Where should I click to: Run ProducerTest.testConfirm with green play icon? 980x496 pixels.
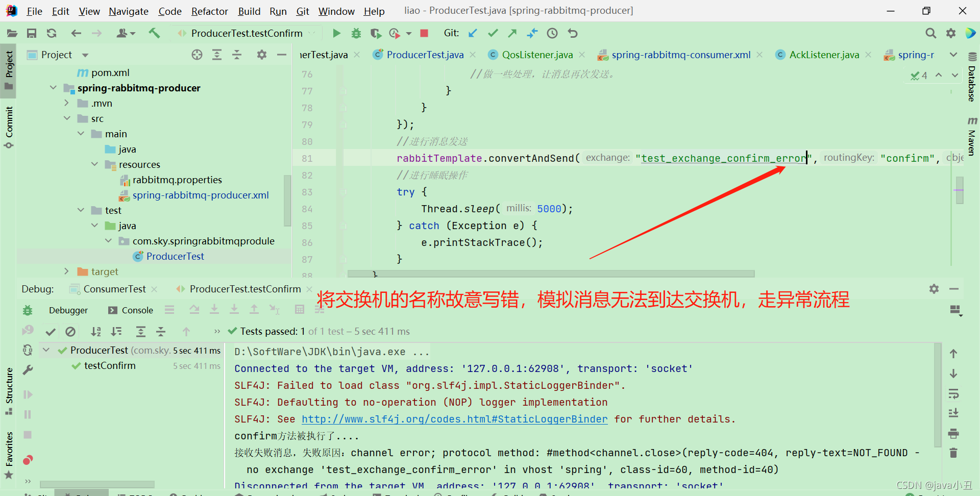pos(336,33)
